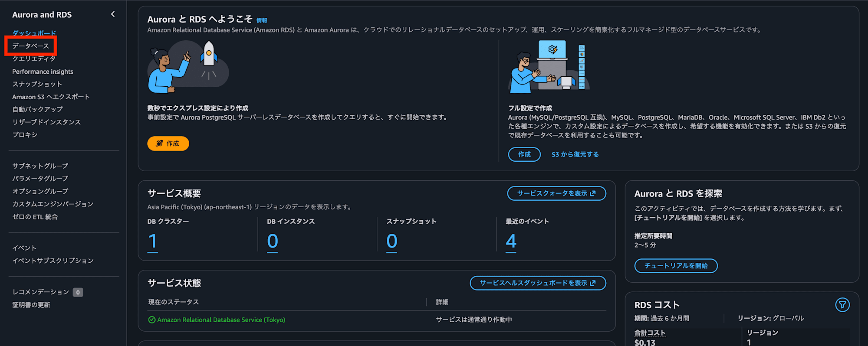Click the orange 作成 express create button
Viewport: 868px width, 346px height.
click(x=168, y=144)
